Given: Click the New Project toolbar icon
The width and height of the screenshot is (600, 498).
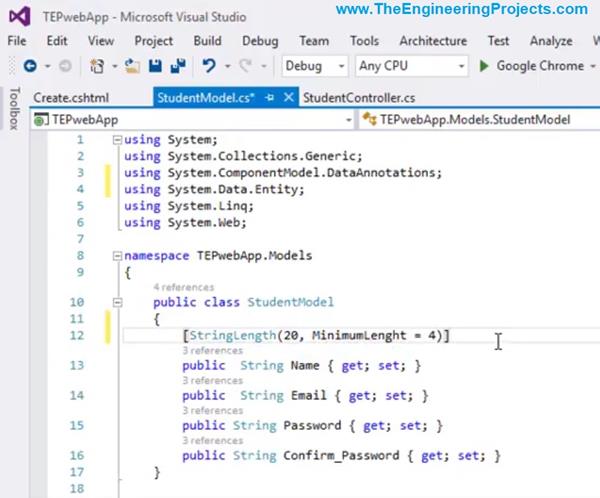Looking at the screenshot, I should pyautogui.click(x=97, y=66).
